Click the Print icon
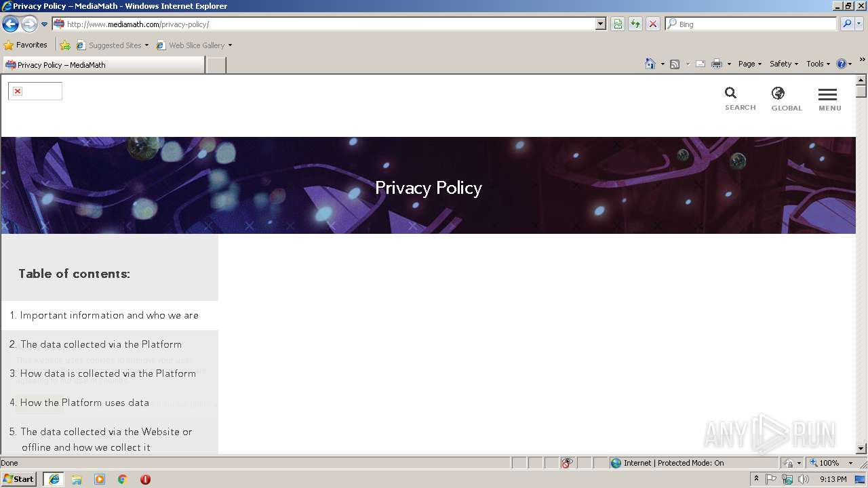This screenshot has width=868, height=488. [x=717, y=64]
